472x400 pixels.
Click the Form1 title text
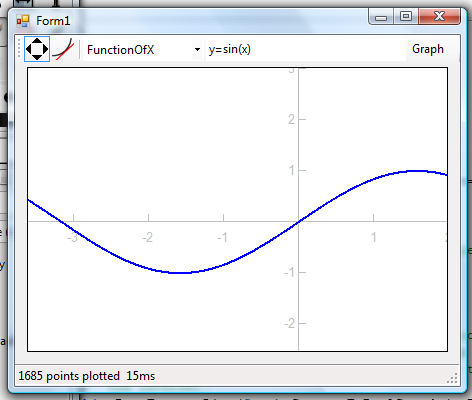coord(53,21)
